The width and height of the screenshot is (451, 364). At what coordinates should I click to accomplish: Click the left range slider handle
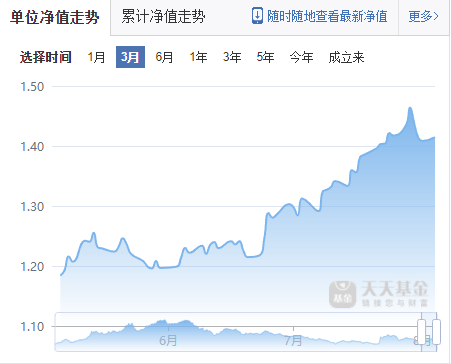421,332
